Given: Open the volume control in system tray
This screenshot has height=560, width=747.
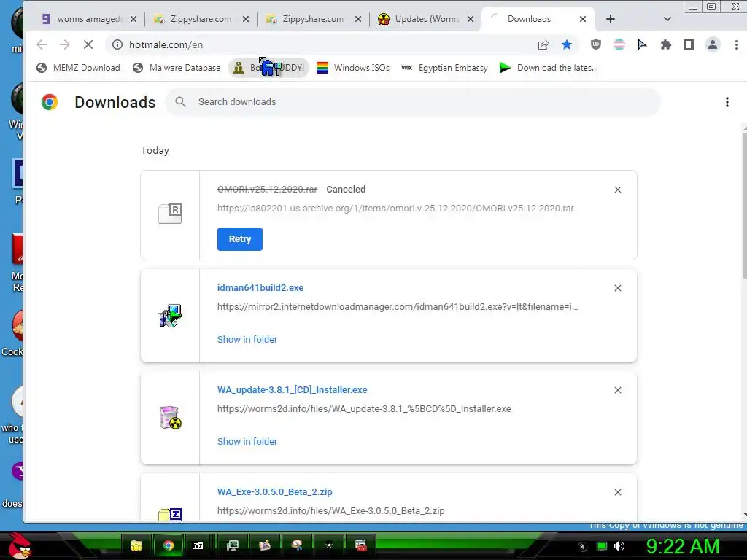Looking at the screenshot, I should pyautogui.click(x=619, y=546).
